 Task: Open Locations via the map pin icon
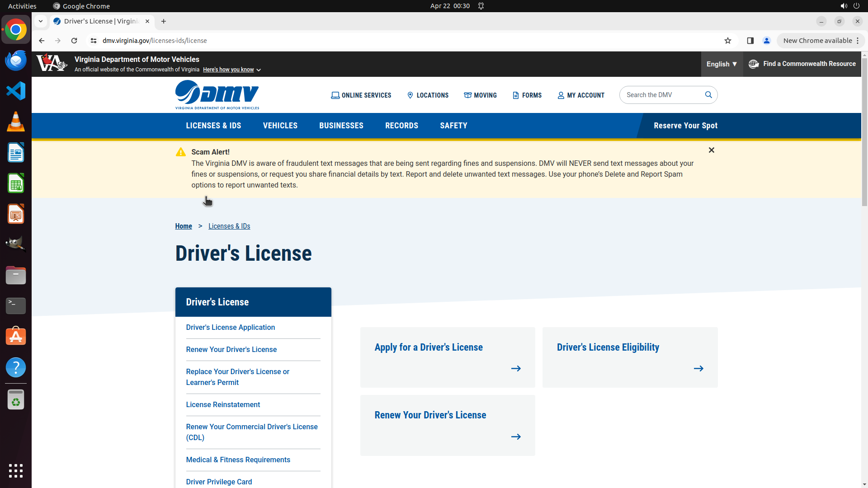coord(410,95)
